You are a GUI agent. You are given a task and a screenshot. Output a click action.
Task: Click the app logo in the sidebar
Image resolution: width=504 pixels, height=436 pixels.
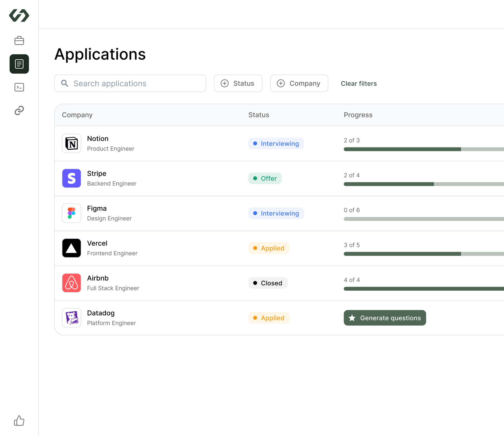click(19, 15)
